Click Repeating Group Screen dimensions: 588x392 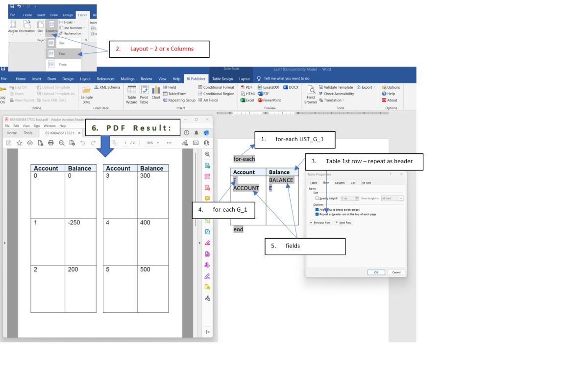click(x=179, y=100)
